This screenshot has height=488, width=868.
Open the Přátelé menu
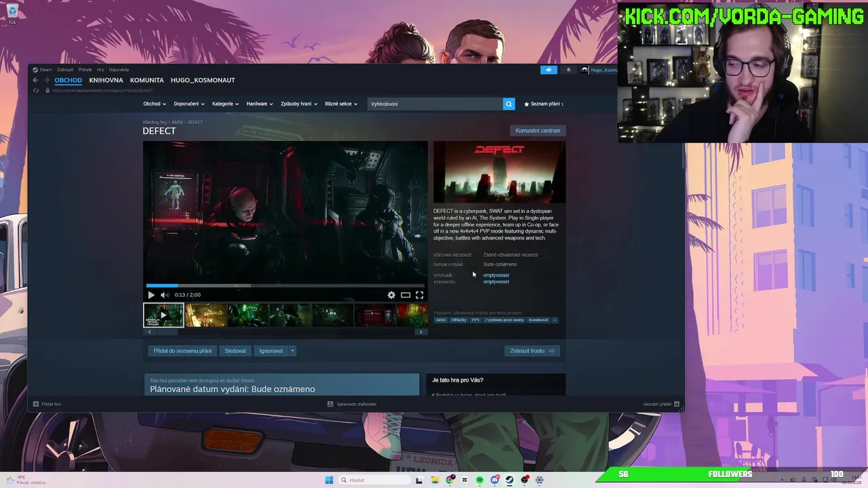85,70
